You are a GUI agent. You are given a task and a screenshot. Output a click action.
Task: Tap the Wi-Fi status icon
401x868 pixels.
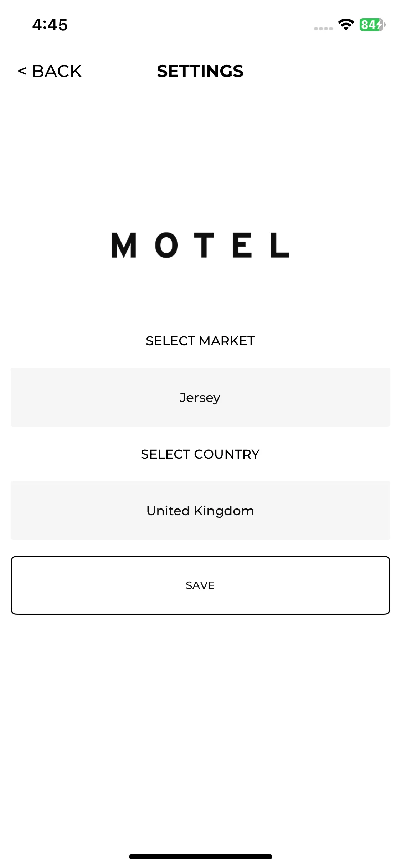point(346,25)
